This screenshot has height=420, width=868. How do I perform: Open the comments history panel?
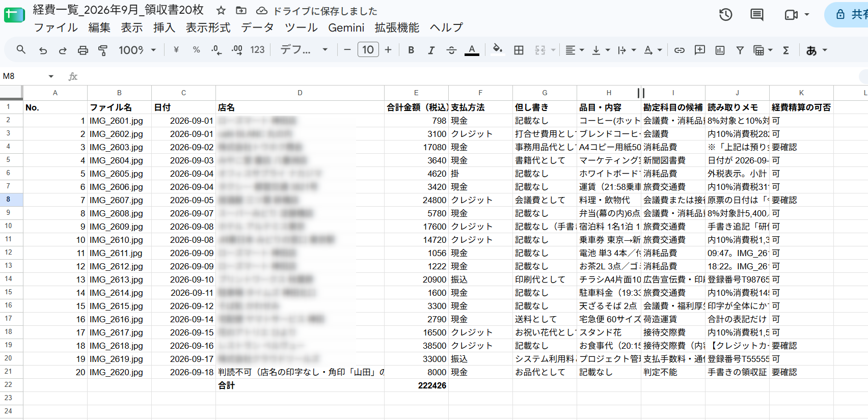click(x=757, y=15)
